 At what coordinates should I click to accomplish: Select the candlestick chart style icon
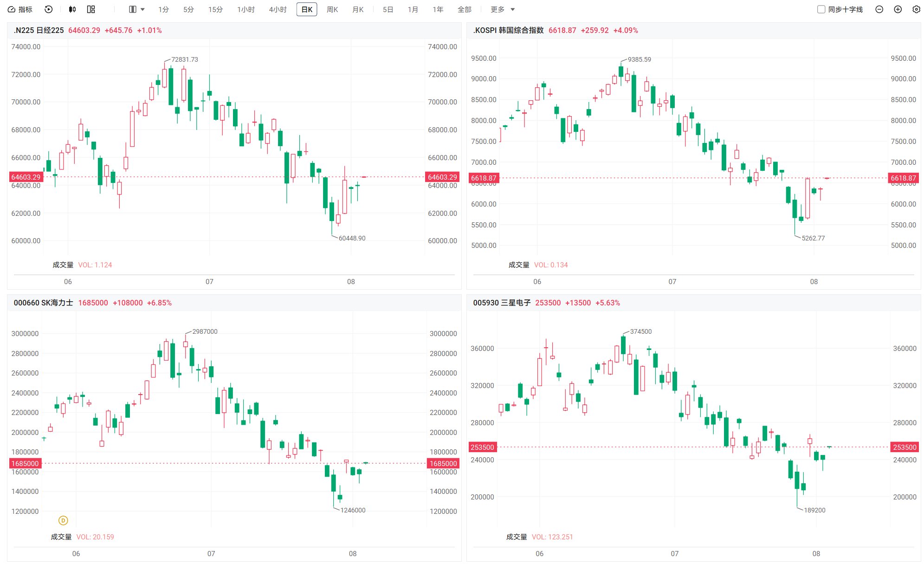[72, 9]
